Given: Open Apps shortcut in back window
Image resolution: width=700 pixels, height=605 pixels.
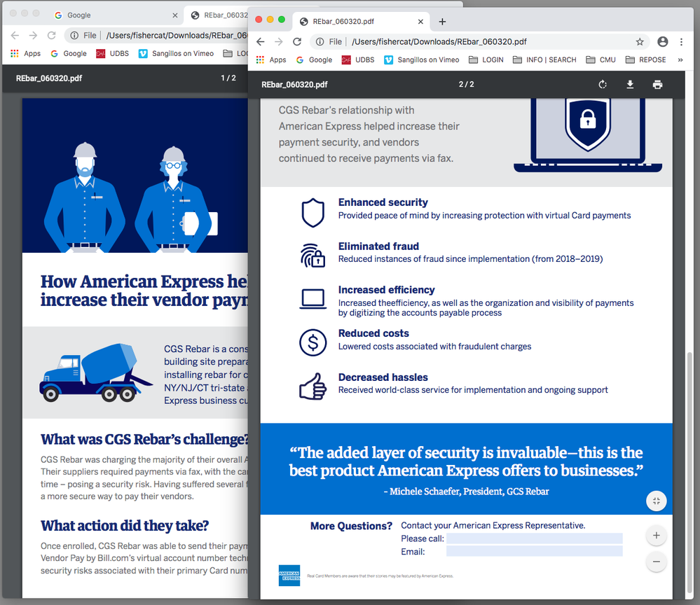Looking at the screenshot, I should (x=25, y=53).
